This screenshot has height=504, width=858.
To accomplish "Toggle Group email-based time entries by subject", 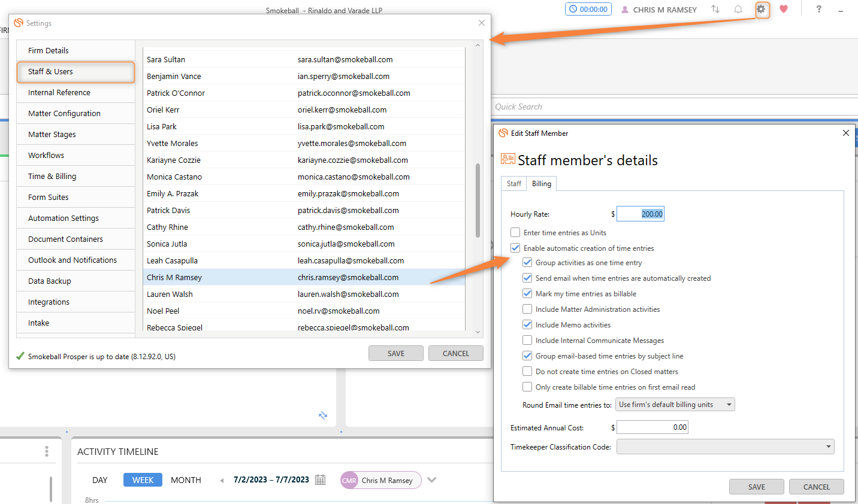I will coord(527,356).
